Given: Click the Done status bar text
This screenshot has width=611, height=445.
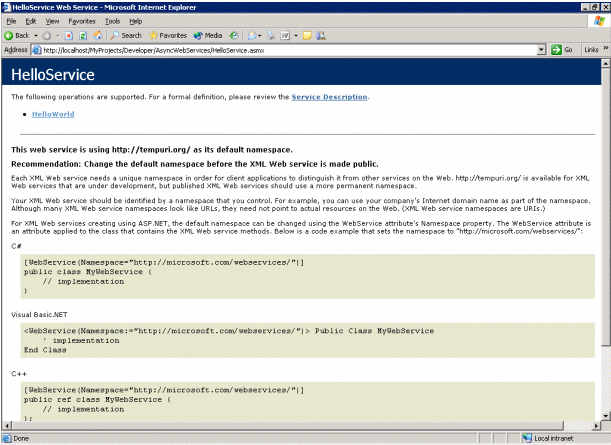Looking at the screenshot, I should click(21, 438).
